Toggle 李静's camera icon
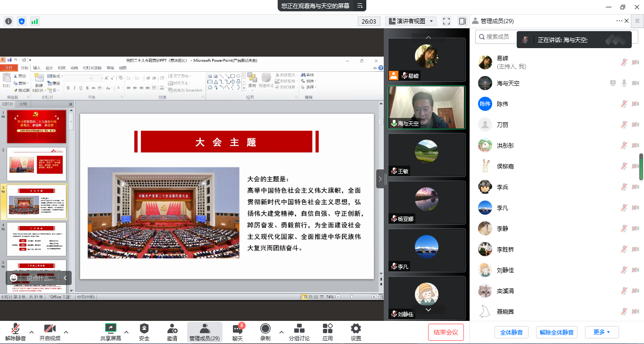 coord(635,228)
